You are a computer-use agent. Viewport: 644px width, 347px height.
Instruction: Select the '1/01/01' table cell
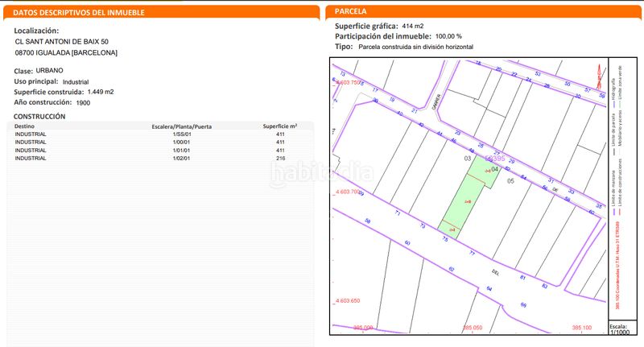pos(182,151)
